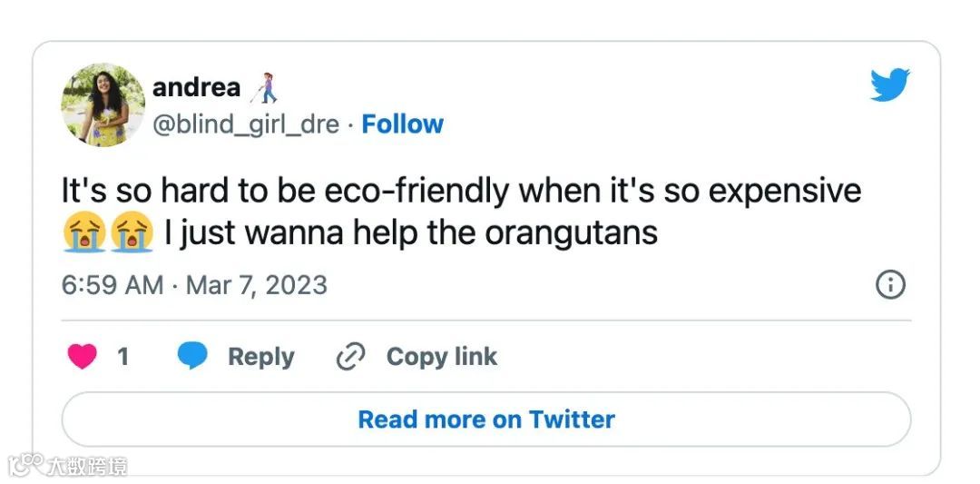This screenshot has height=484, width=980.
Task: Open the @blind_girl_dre handle link
Action: 245,124
